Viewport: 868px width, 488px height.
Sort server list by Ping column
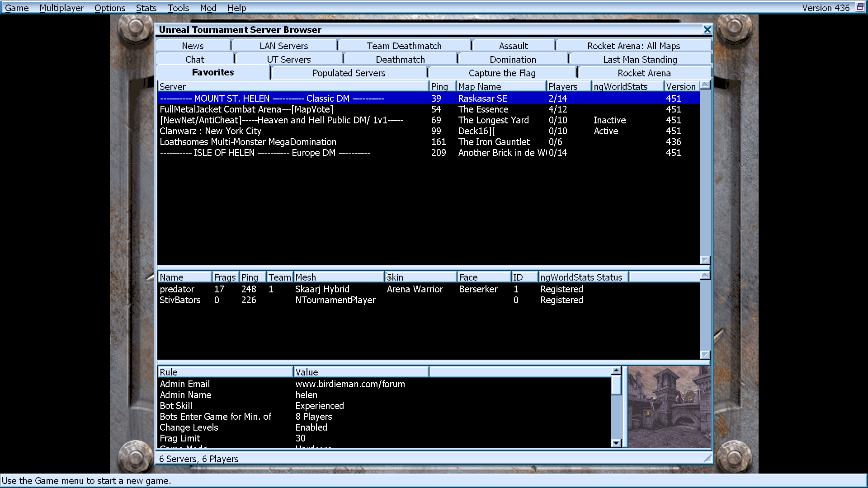[x=442, y=86]
